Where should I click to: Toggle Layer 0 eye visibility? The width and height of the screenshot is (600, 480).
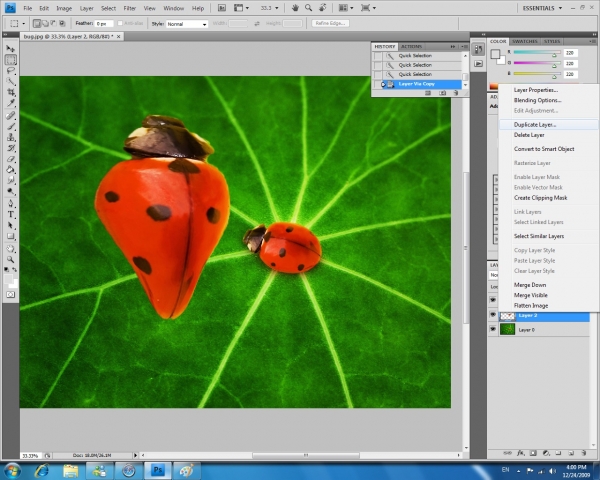coord(493,329)
